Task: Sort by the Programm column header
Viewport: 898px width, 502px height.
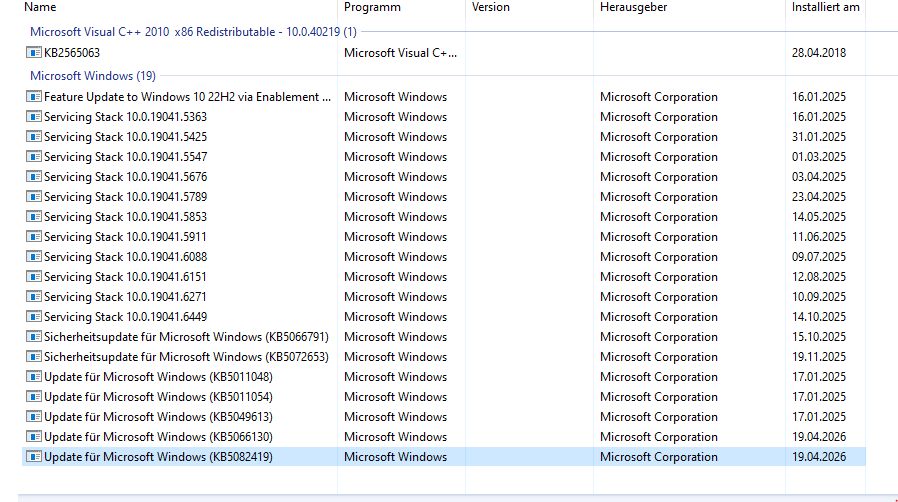Action: tap(372, 7)
